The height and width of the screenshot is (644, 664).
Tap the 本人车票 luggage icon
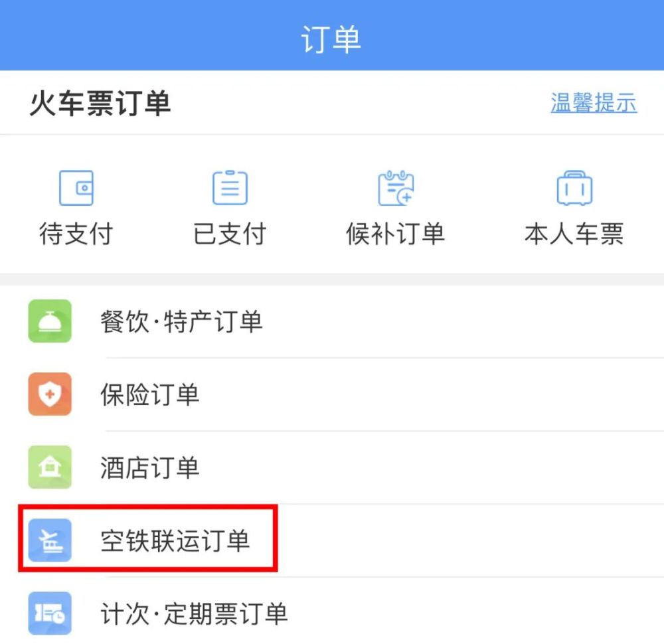pos(574,188)
